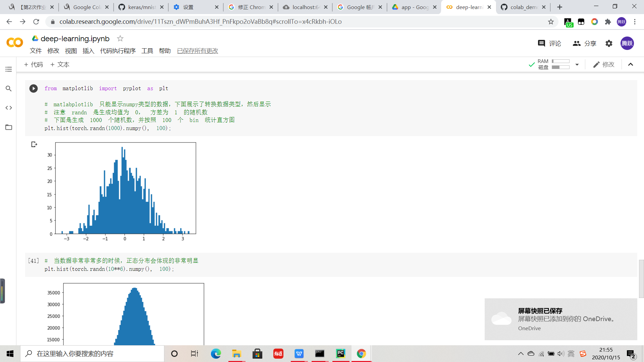Open the notebook settings gear
The image size is (644, 362).
[x=609, y=44]
